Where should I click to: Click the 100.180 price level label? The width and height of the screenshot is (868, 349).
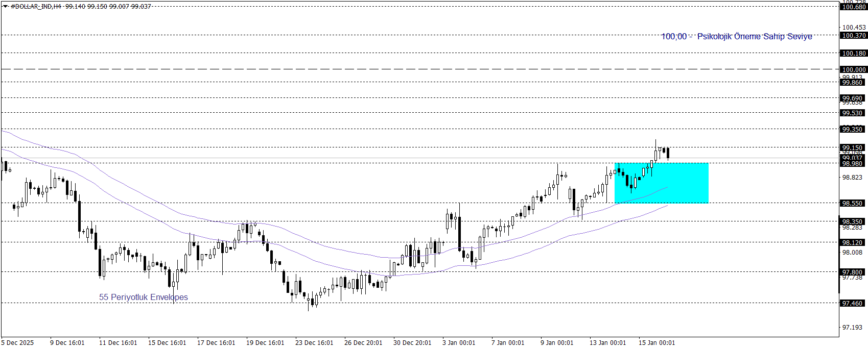(854, 53)
